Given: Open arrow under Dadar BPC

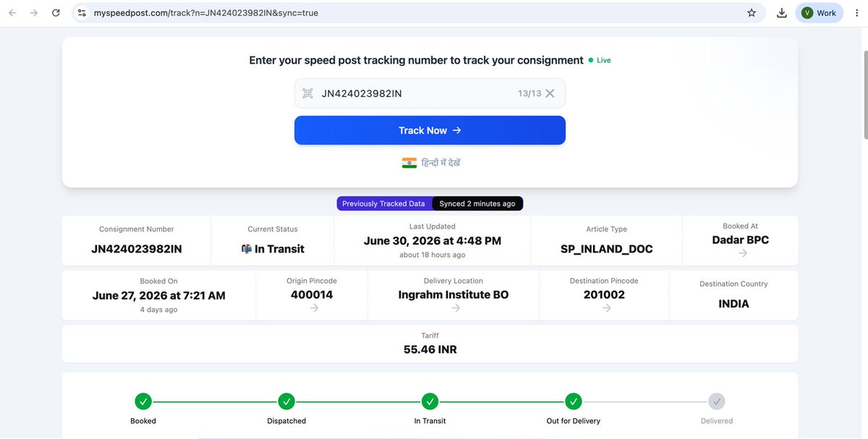Looking at the screenshot, I should click(743, 253).
